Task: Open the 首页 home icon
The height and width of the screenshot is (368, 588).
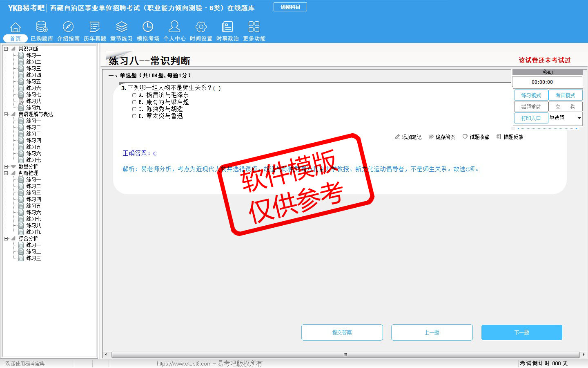Action: click(16, 27)
